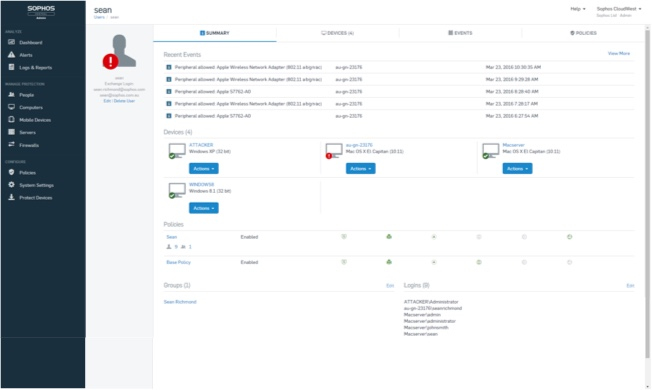Click Edit link under user profile
652x390 pixels.
(107, 101)
